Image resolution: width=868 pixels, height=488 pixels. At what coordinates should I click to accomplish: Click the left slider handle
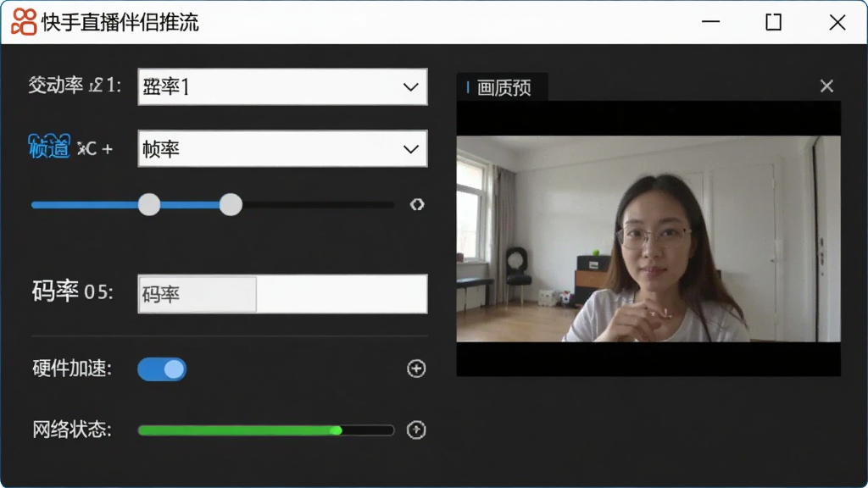click(x=149, y=205)
